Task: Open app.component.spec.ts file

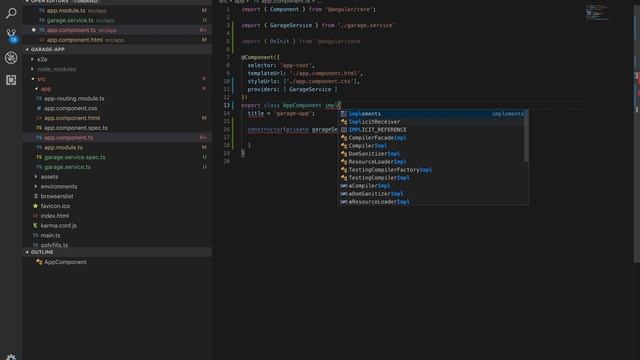Action: (117, 128)
